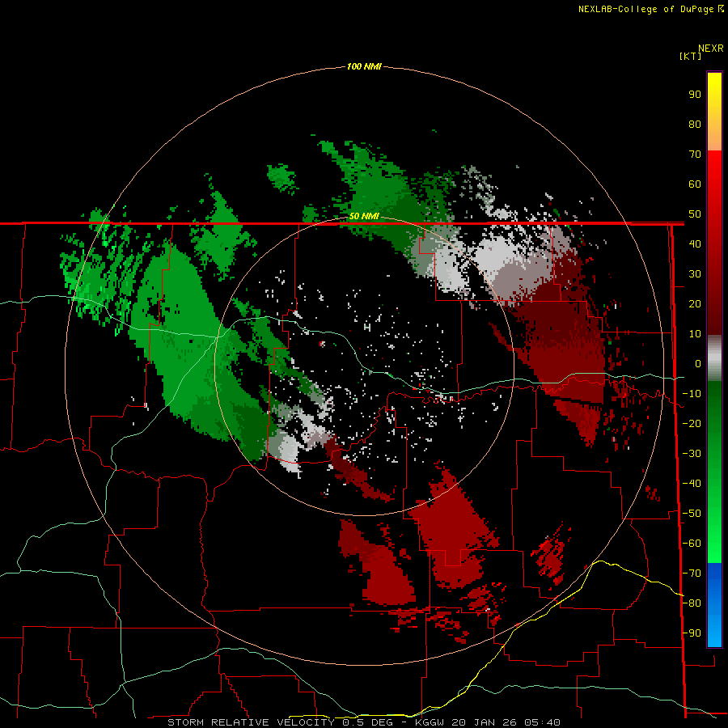Screen dimensions: 728x728
Task: Click the positive 10 knot scale value
Action: point(695,334)
